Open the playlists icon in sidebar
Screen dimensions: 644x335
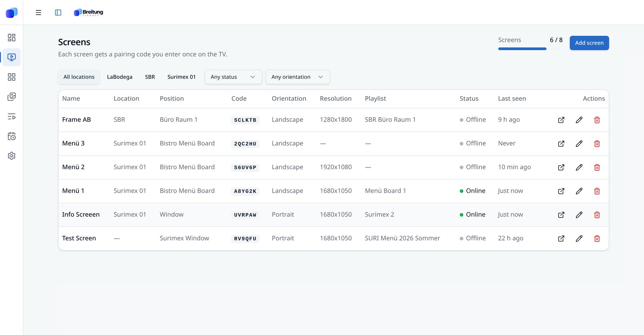pos(11,116)
